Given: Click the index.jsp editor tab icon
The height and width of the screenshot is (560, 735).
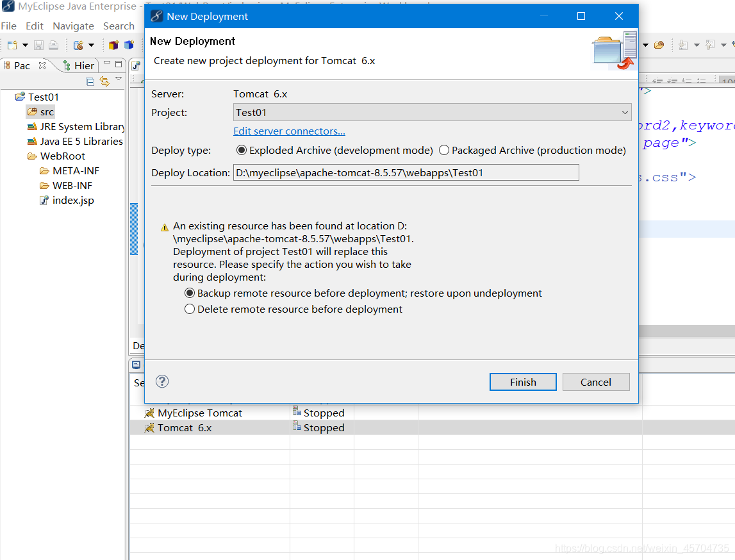Looking at the screenshot, I should point(136,65).
